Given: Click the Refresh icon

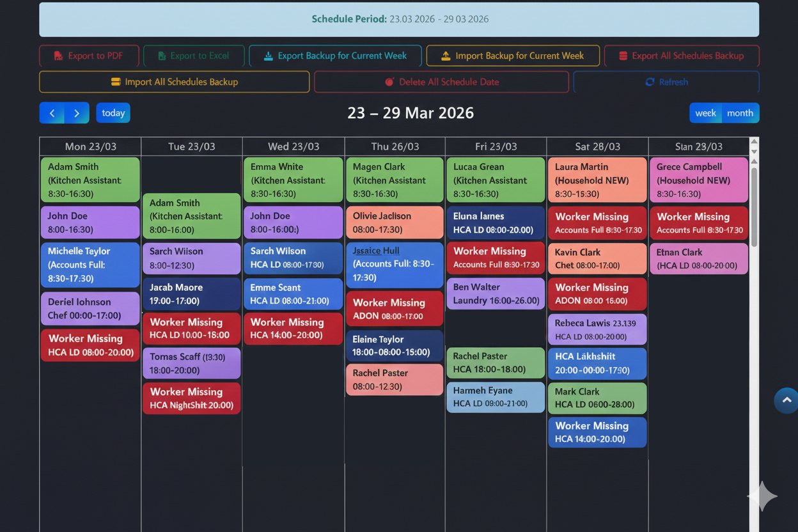Looking at the screenshot, I should [650, 82].
